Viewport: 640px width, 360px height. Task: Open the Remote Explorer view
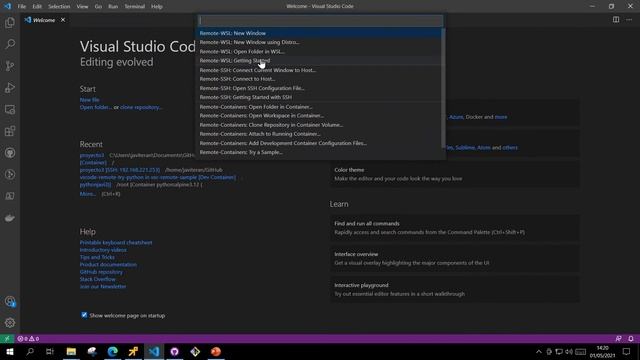pos(10,109)
